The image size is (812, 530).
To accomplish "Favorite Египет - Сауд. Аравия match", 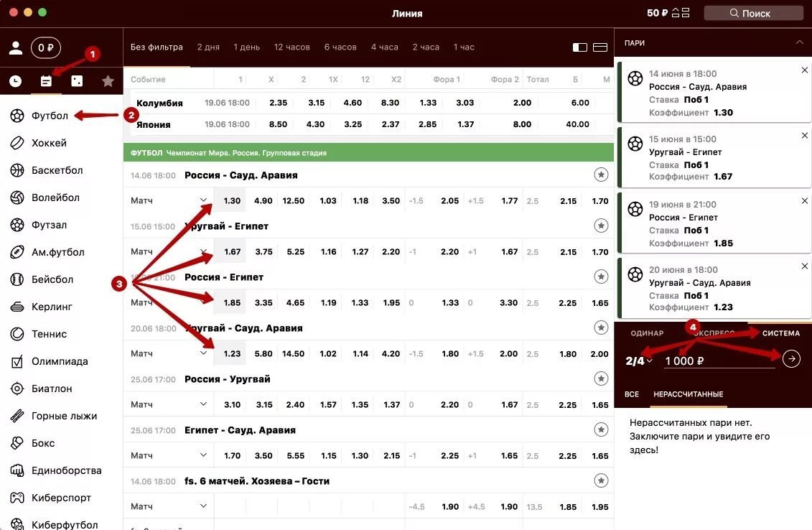I will 601,429.
